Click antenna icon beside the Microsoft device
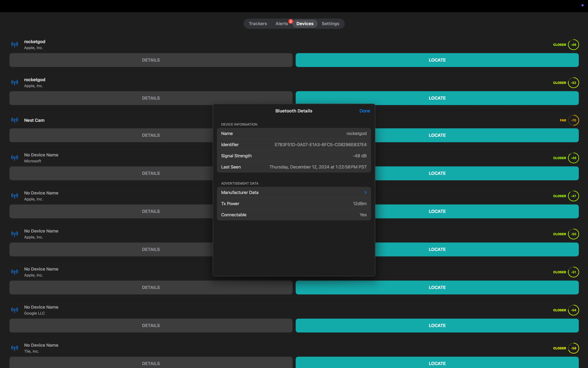The width and height of the screenshot is (588, 368). pyautogui.click(x=14, y=158)
